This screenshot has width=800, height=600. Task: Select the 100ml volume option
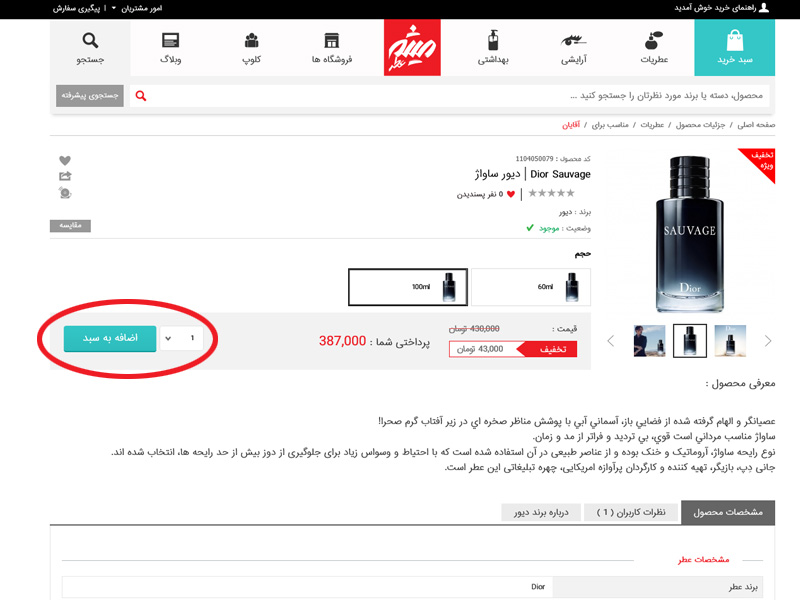point(408,287)
